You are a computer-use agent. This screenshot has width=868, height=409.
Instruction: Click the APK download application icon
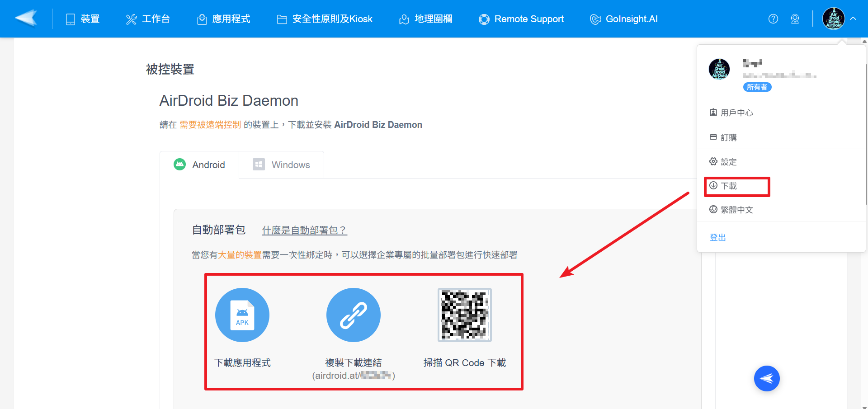pos(242,315)
